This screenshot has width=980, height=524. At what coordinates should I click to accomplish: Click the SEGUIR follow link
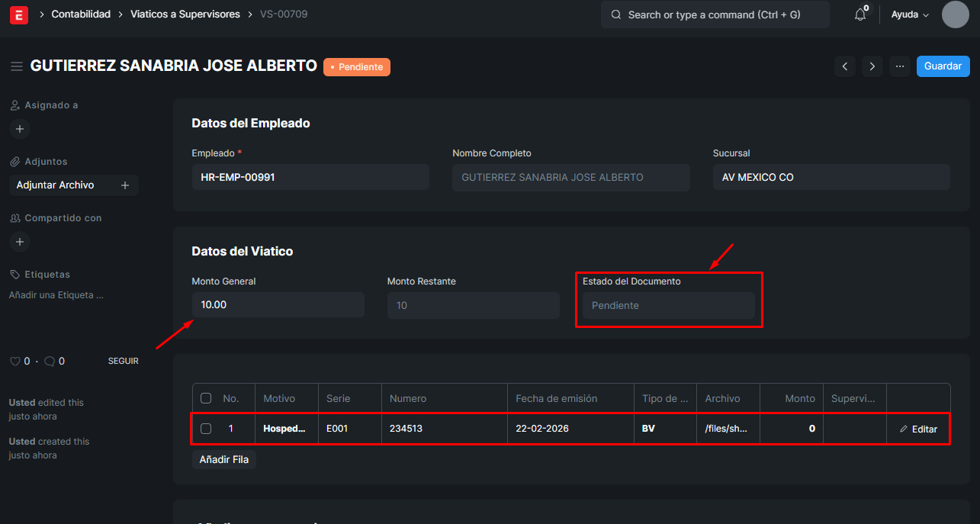(123, 361)
